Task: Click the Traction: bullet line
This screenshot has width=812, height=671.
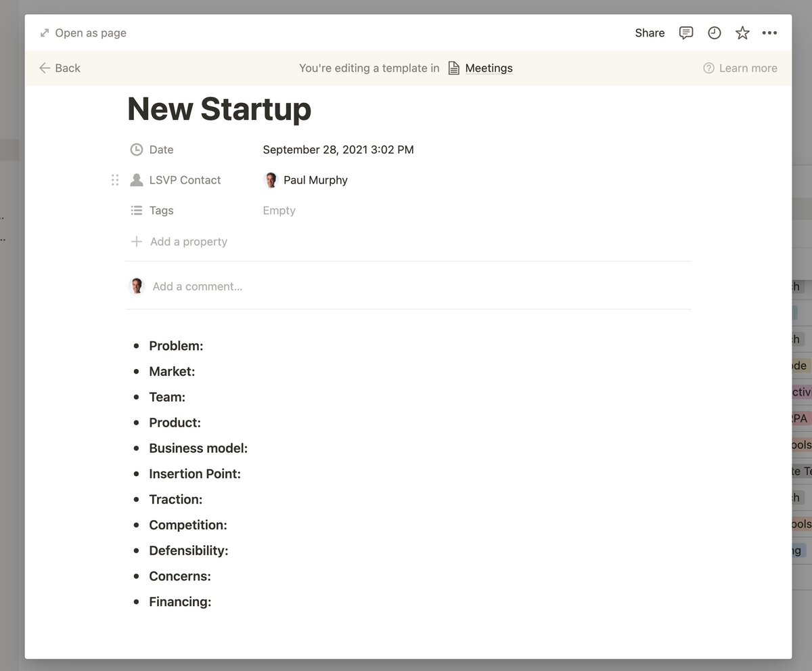Action: click(x=176, y=500)
